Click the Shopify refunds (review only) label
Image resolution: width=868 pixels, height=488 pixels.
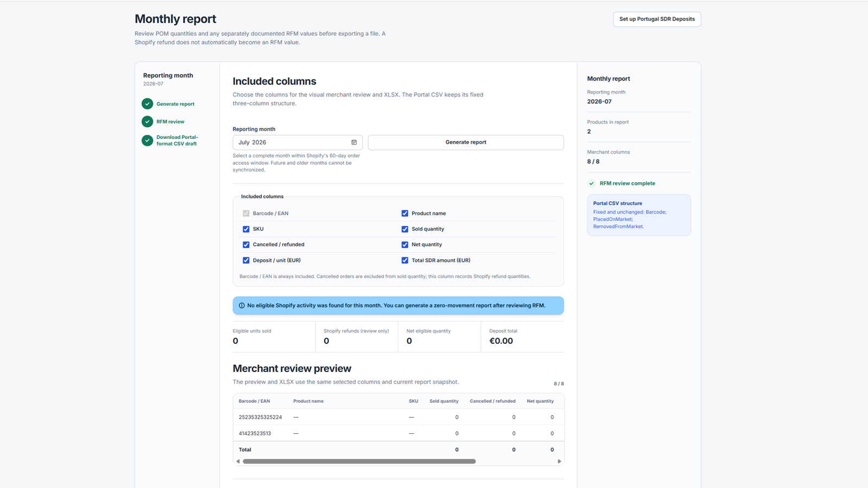[356, 331]
